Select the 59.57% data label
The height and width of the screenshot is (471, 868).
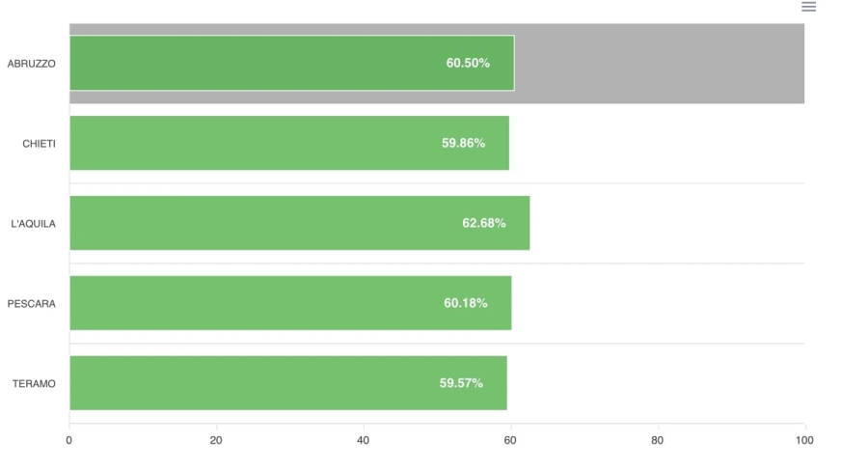pos(461,383)
